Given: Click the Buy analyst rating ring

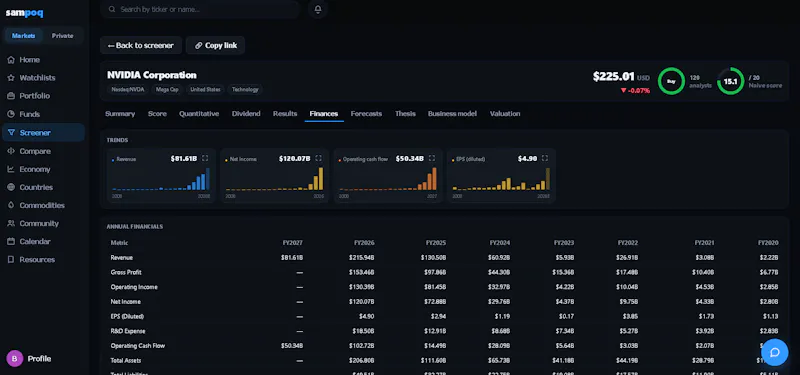Looking at the screenshot, I should [671, 81].
